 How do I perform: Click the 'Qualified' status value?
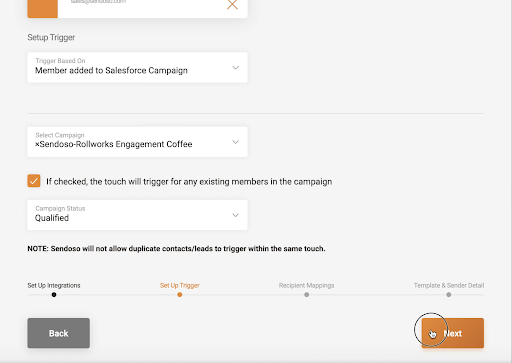coord(52,218)
